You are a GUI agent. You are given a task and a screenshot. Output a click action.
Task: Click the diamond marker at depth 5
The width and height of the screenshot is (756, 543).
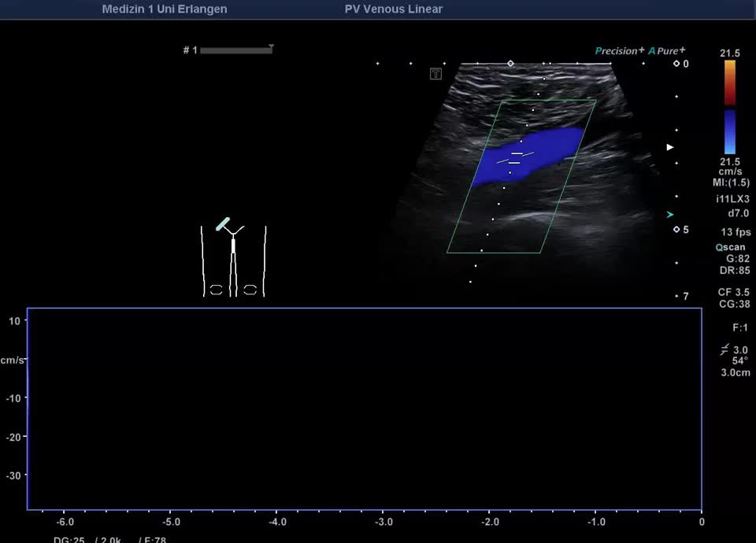[676, 229]
